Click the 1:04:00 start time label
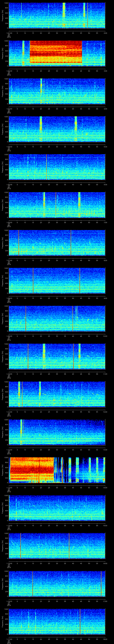The width and height of the screenshot is (114, 644). coord(9,147)
